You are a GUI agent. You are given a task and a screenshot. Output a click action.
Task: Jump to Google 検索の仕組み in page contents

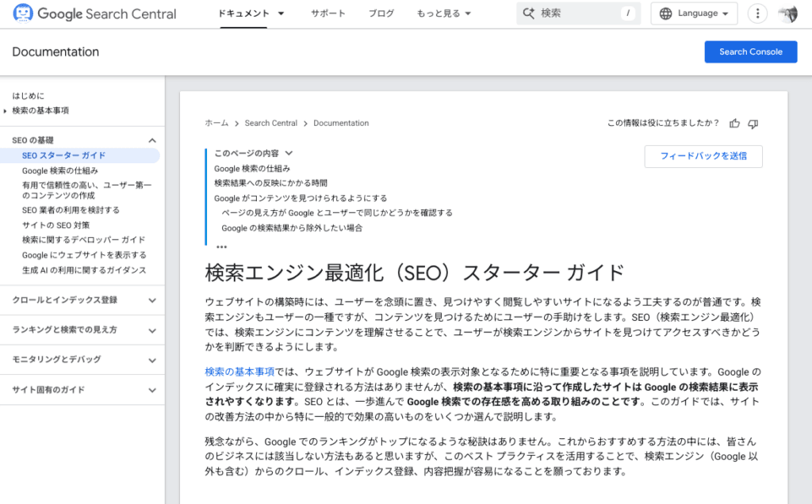(x=252, y=169)
